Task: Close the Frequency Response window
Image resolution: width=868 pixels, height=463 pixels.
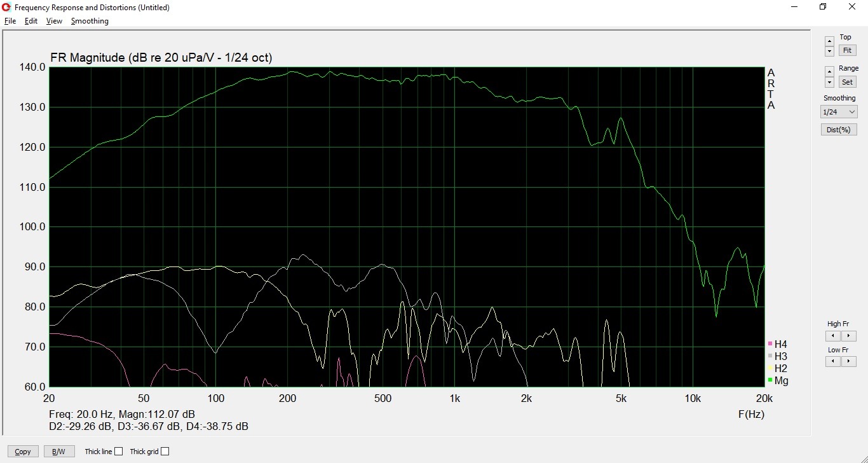Action: pyautogui.click(x=852, y=7)
